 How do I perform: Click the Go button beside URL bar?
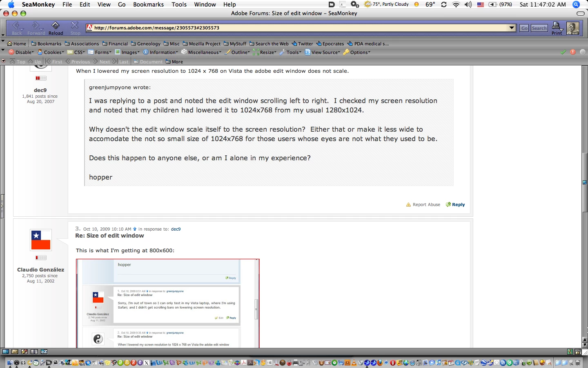(x=524, y=28)
